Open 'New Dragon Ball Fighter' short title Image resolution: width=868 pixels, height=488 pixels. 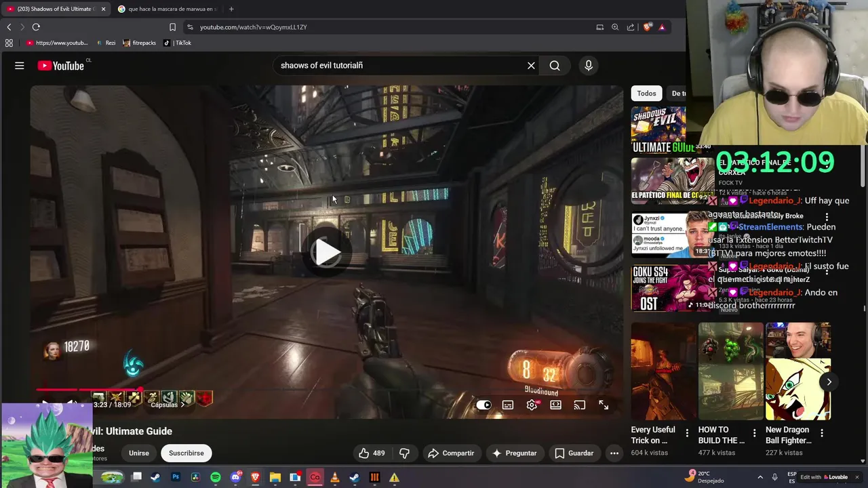coord(787,434)
